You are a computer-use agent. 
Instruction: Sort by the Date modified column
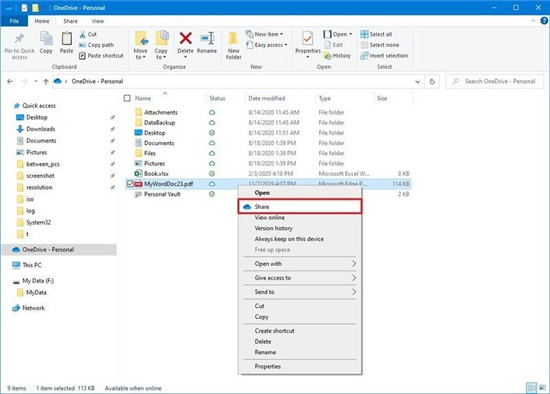(x=267, y=98)
